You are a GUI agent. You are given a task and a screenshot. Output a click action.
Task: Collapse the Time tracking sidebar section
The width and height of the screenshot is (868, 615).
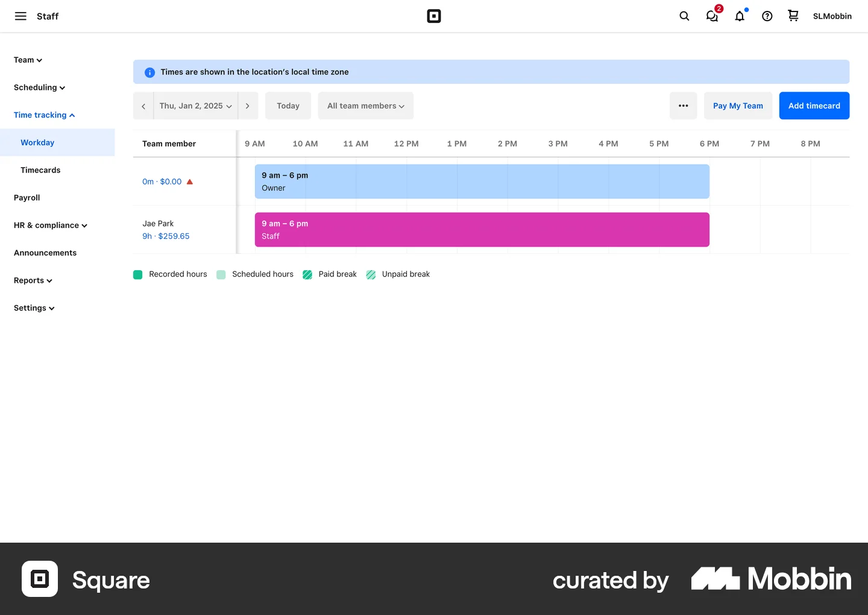tap(44, 115)
